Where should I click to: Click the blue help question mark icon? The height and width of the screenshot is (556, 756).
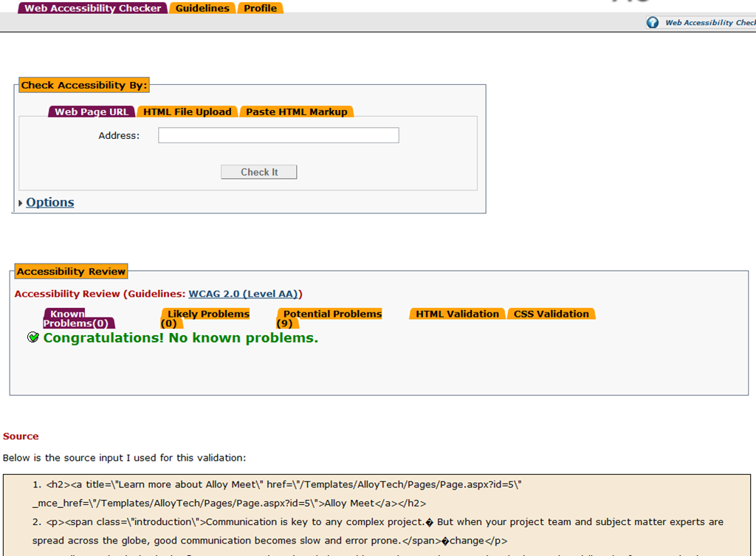(x=653, y=22)
